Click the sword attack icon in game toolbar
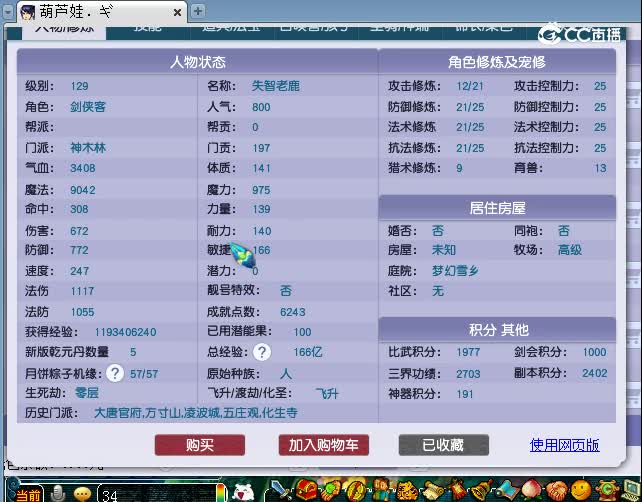Screen dimensions: 642x502 280,490
